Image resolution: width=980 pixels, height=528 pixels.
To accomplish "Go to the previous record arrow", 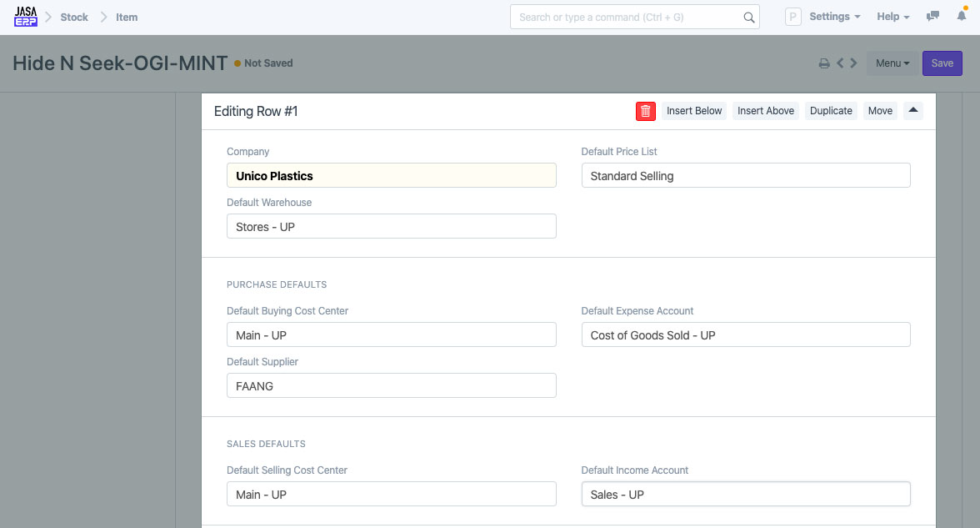I will tap(840, 63).
